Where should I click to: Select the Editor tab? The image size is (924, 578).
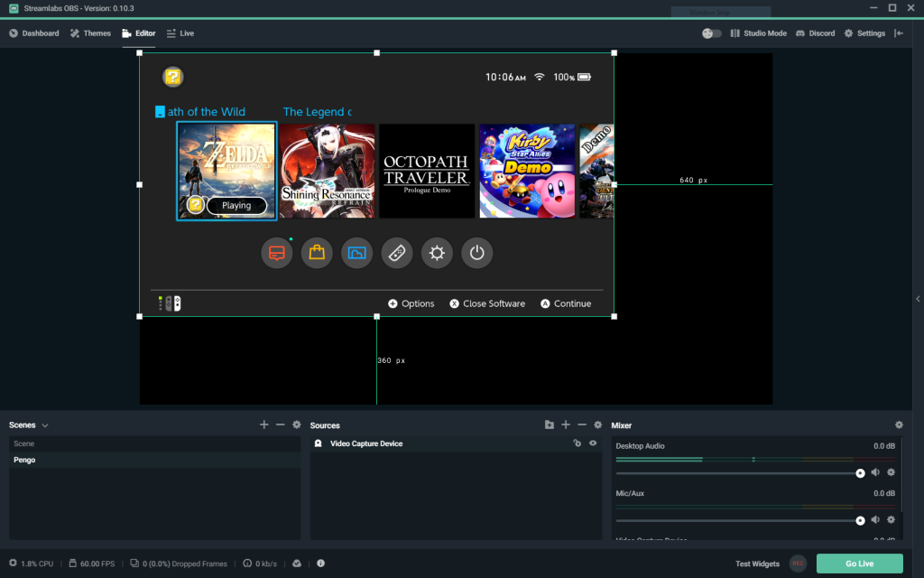coord(138,33)
